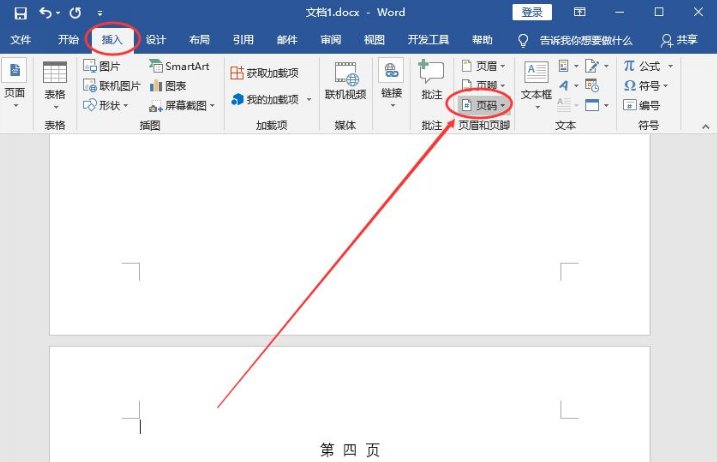Open the 表格 table insert dropdown
Screen dimensions: 717x462
click(54, 86)
